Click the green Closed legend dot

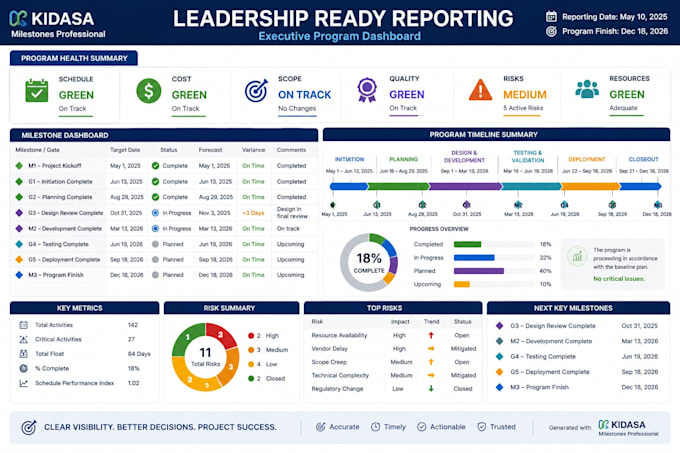pos(251,378)
